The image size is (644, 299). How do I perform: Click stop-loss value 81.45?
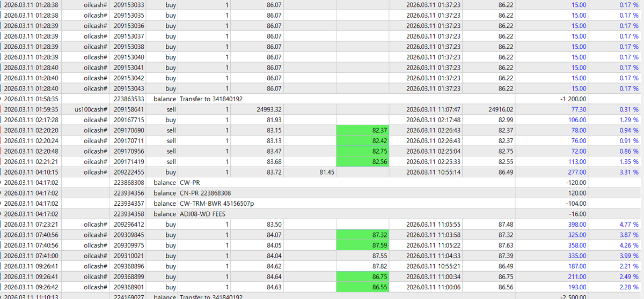(326, 172)
